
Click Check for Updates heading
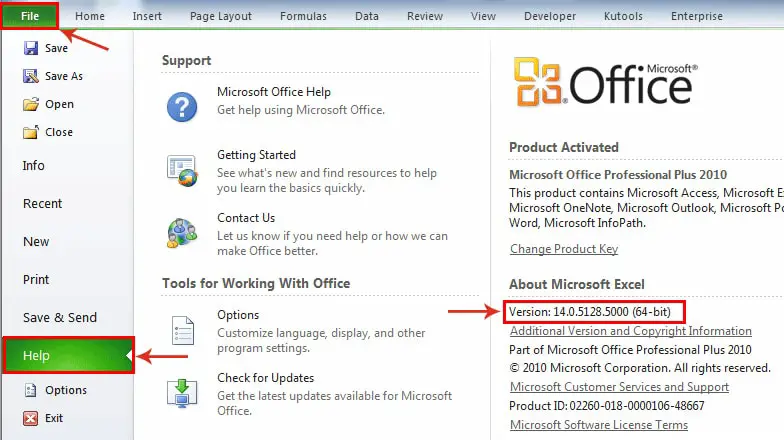point(265,378)
